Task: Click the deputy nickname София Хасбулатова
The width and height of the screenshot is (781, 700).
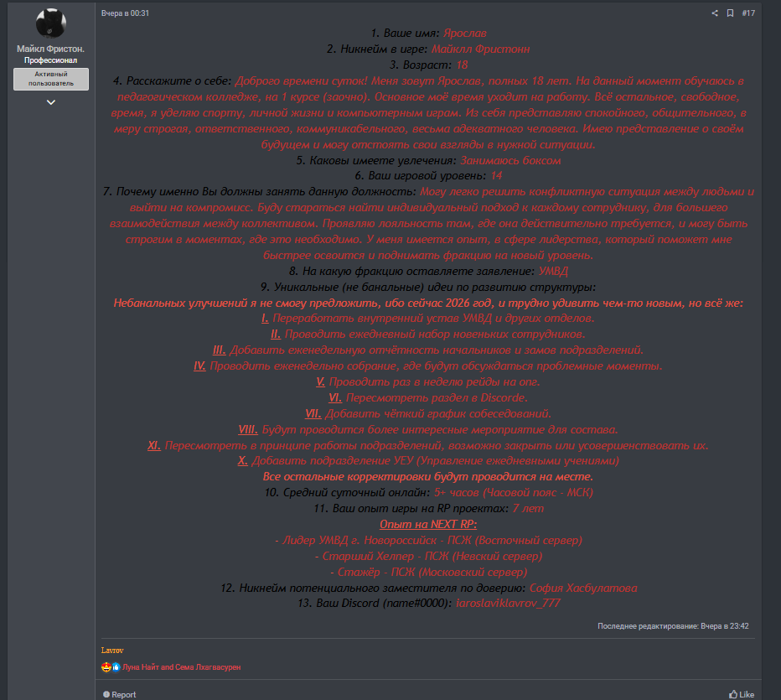Action: coord(582,588)
